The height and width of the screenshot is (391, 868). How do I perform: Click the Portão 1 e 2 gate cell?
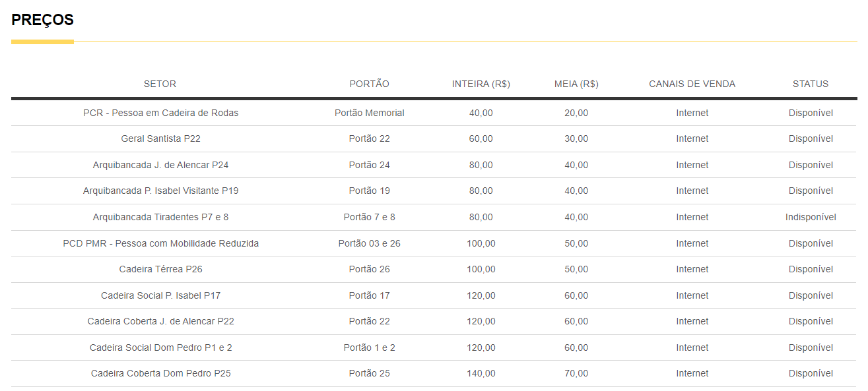pyautogui.click(x=369, y=347)
